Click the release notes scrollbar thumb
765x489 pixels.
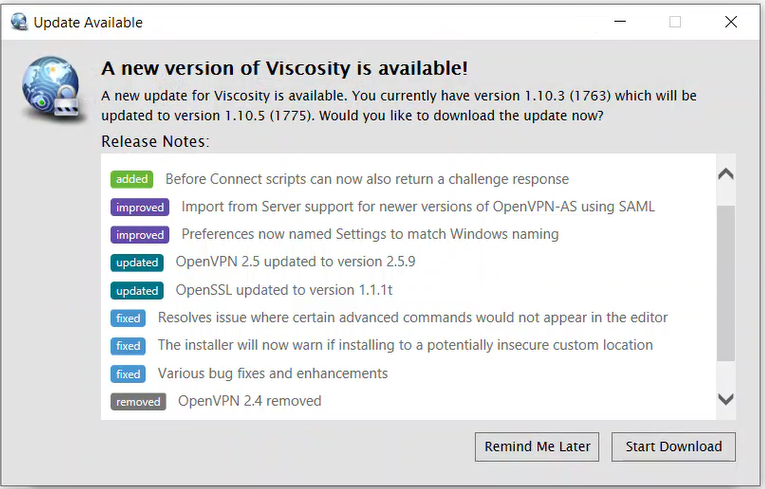click(x=726, y=284)
